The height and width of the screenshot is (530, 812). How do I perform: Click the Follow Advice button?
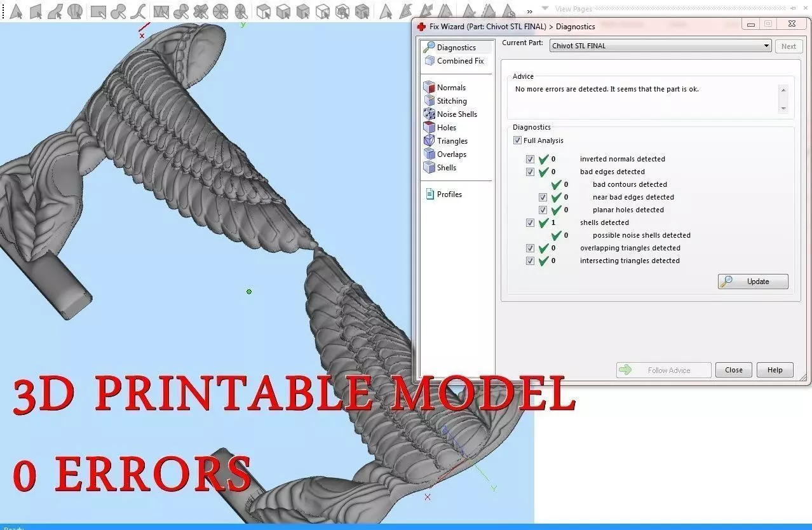663,370
